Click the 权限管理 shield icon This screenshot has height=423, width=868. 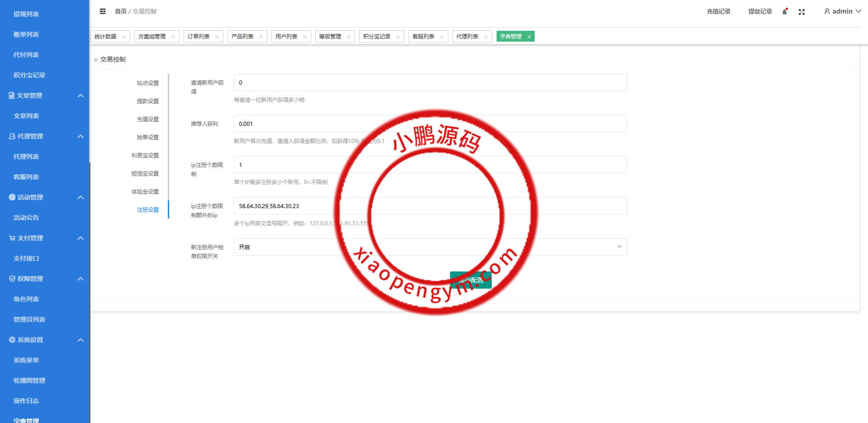(x=11, y=279)
